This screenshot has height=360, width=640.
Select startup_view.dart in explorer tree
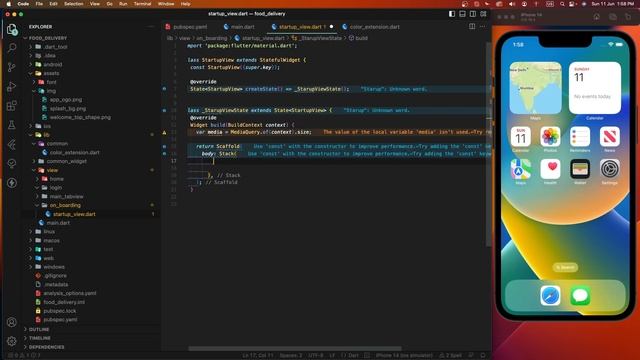click(74, 214)
